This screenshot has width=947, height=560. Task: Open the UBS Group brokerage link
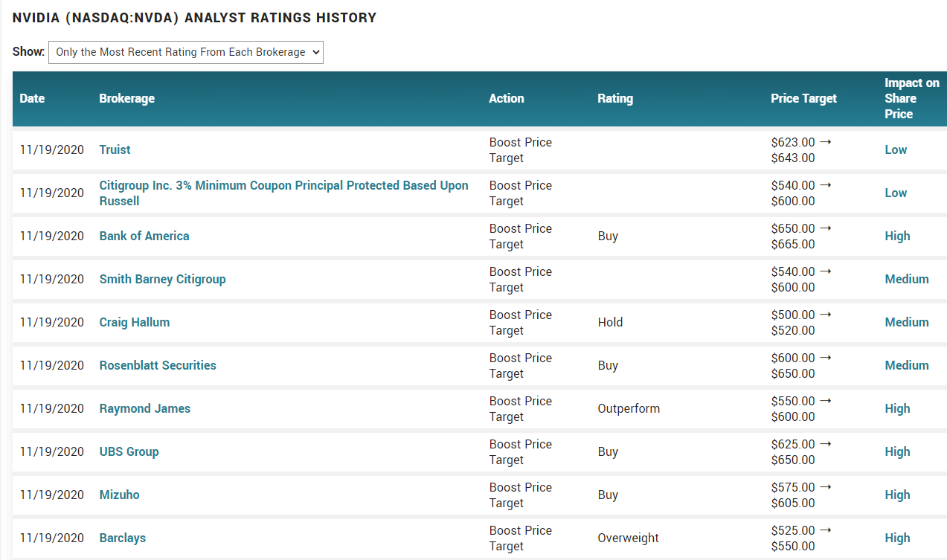click(x=129, y=451)
